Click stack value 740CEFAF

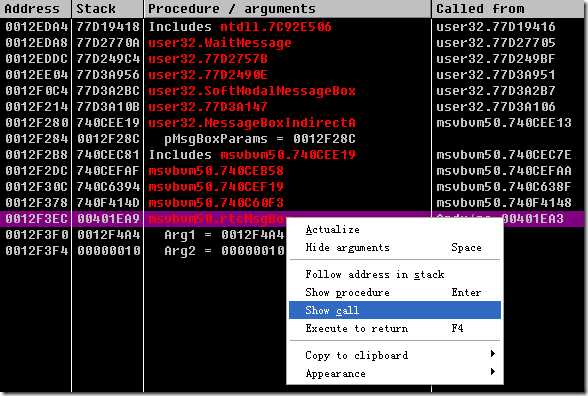pyautogui.click(x=108, y=171)
